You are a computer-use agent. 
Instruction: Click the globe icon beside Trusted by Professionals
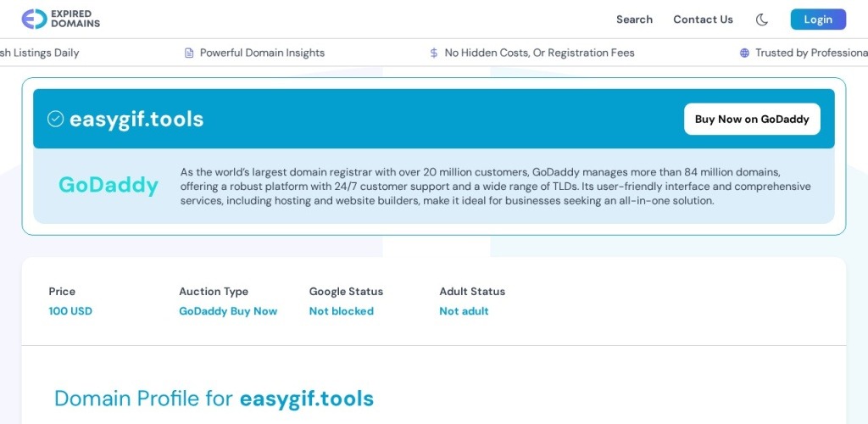744,53
